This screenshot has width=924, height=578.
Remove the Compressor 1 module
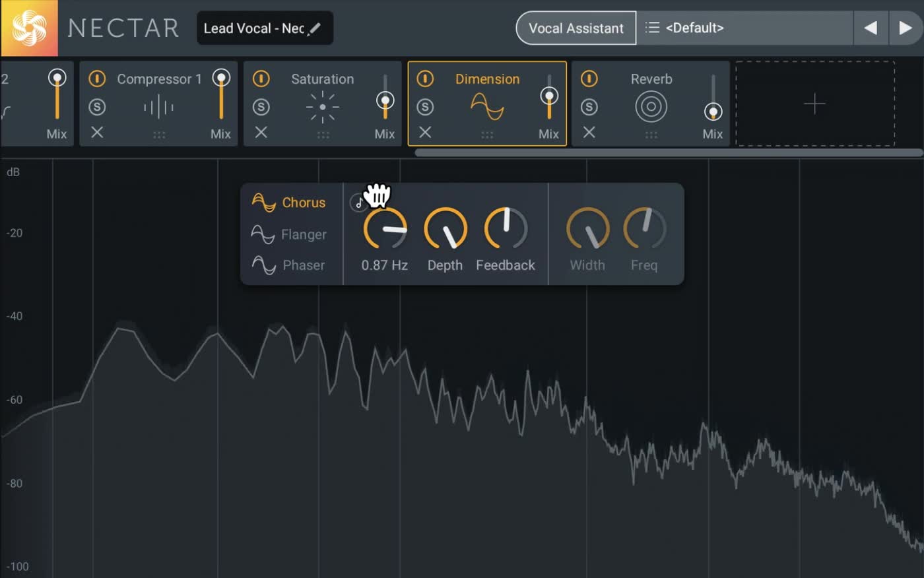tap(97, 133)
